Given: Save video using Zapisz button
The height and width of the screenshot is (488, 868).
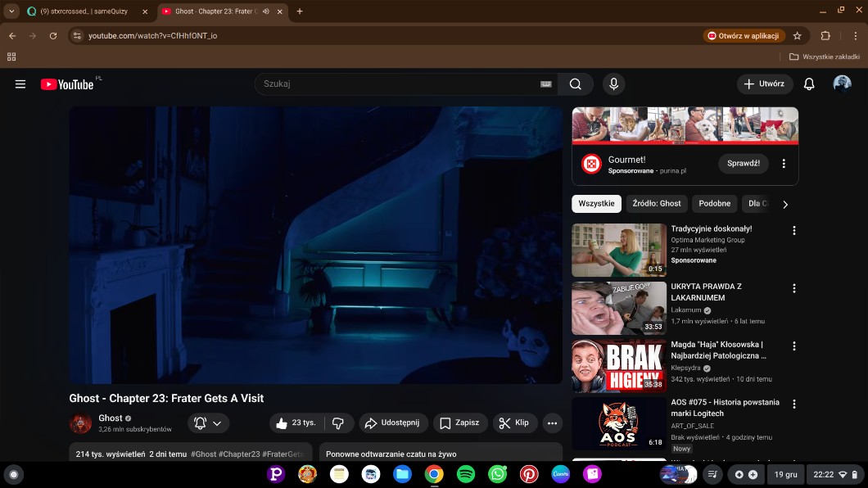Looking at the screenshot, I should (x=460, y=423).
